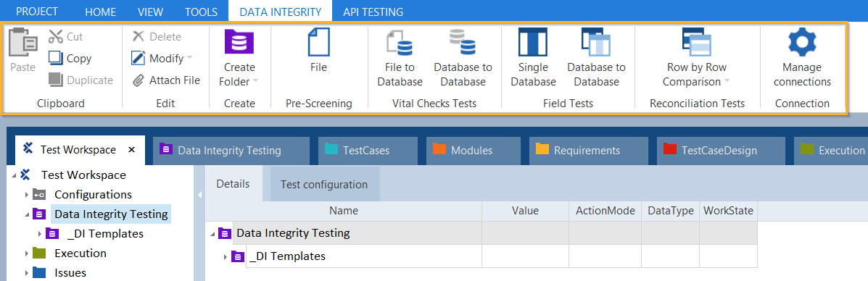Open the Row by Row Comparison dropdown
The width and height of the screenshot is (868, 281).
point(727,82)
